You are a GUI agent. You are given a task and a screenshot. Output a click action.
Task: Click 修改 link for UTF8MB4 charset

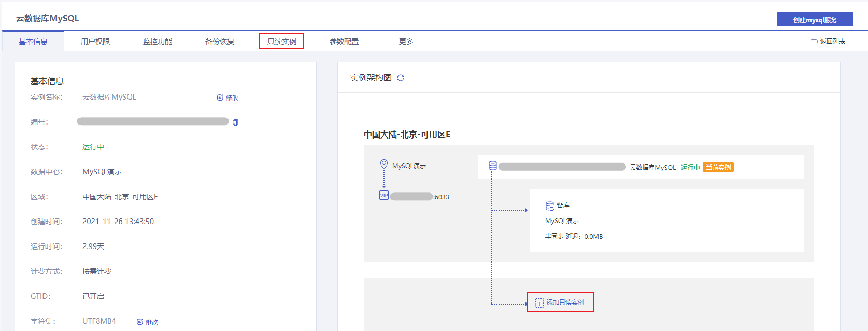152,322
